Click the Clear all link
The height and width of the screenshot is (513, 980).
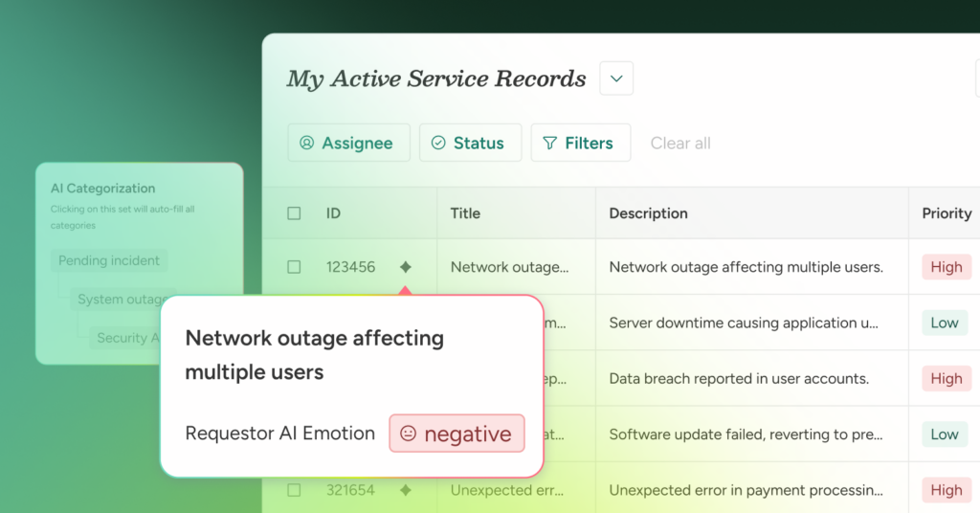click(680, 143)
